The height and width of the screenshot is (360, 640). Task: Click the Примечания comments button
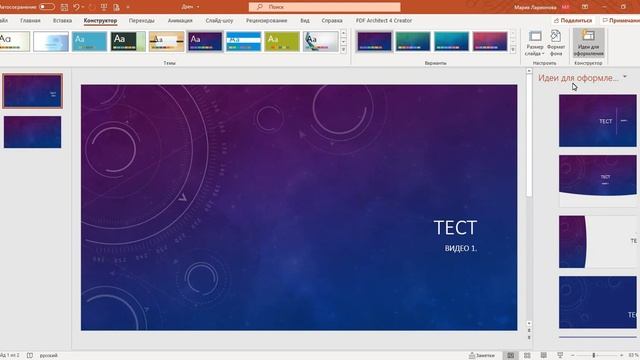(x=620, y=20)
